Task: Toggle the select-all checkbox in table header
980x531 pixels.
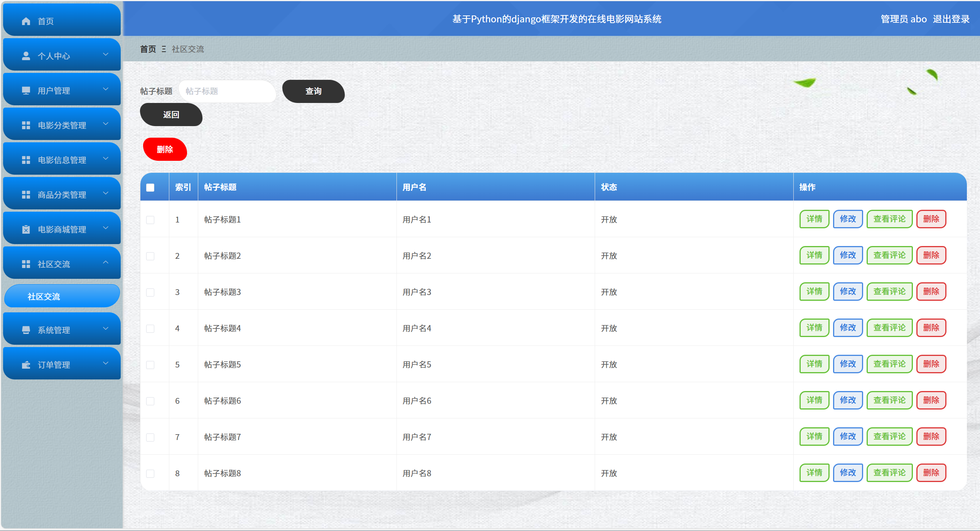Action: 150,187
